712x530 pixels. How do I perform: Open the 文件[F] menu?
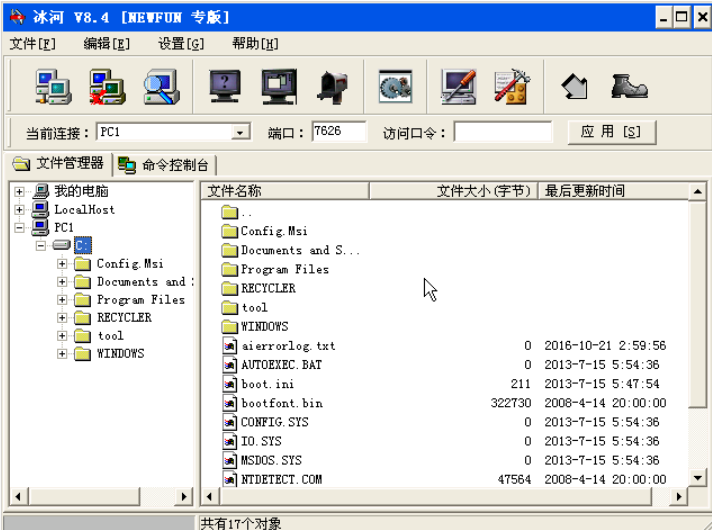pyautogui.click(x=33, y=44)
